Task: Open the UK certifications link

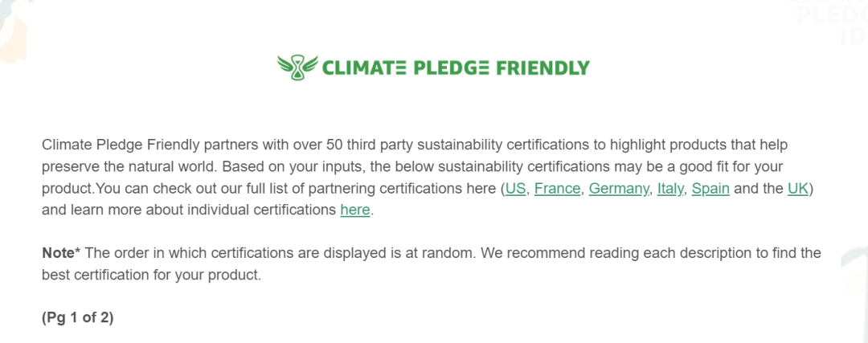Action: 798,189
